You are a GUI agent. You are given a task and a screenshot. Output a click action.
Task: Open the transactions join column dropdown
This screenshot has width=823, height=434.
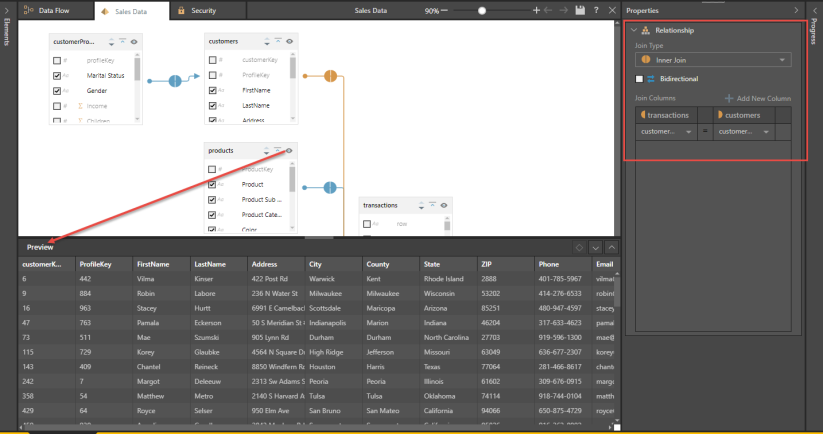(664, 131)
